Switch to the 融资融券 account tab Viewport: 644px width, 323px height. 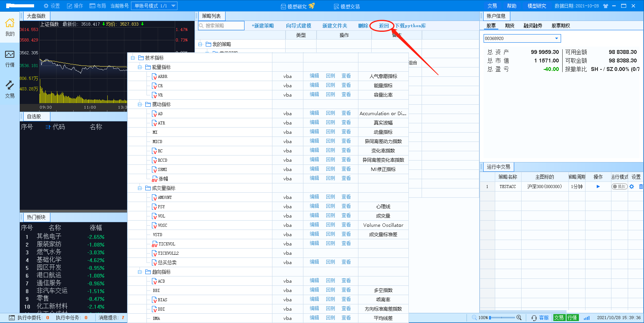[x=533, y=26]
